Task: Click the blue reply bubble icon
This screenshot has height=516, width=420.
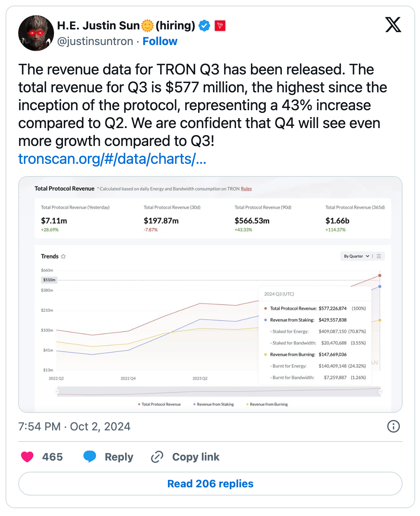Action: (90, 456)
